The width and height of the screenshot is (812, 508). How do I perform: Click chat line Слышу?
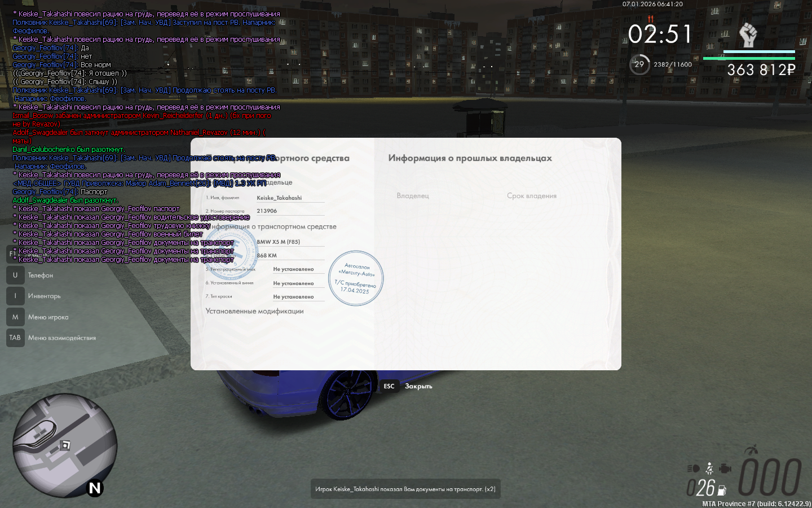(x=65, y=81)
